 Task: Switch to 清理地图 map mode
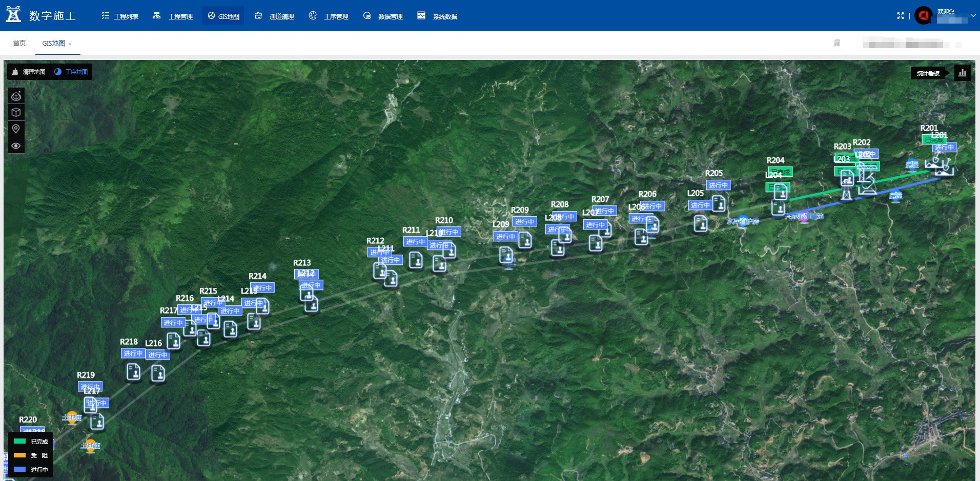pyautogui.click(x=29, y=72)
